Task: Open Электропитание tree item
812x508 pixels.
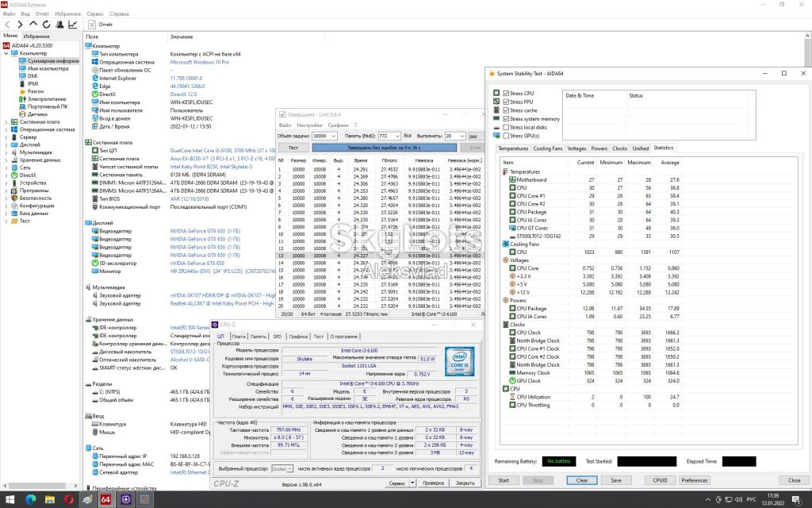Action: coord(47,99)
